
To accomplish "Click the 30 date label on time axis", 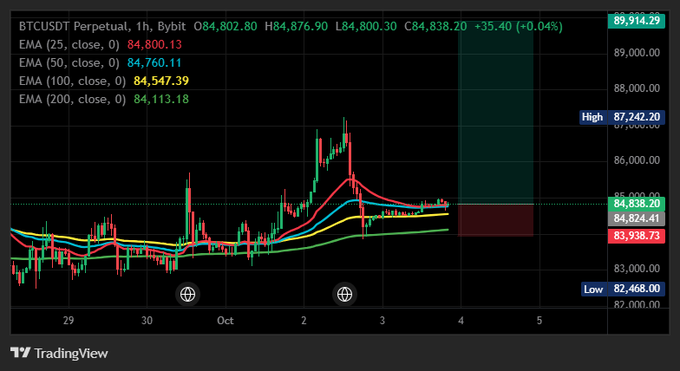I will pos(147,321).
